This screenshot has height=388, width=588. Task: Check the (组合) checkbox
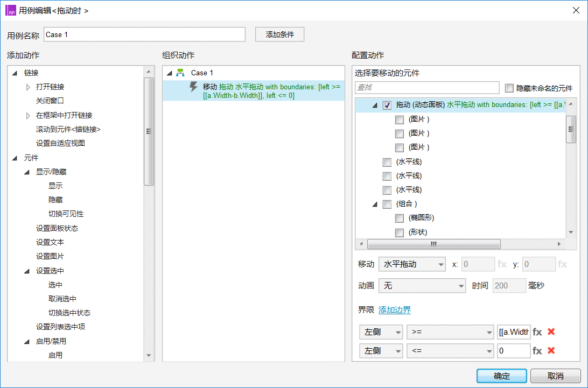pos(387,204)
